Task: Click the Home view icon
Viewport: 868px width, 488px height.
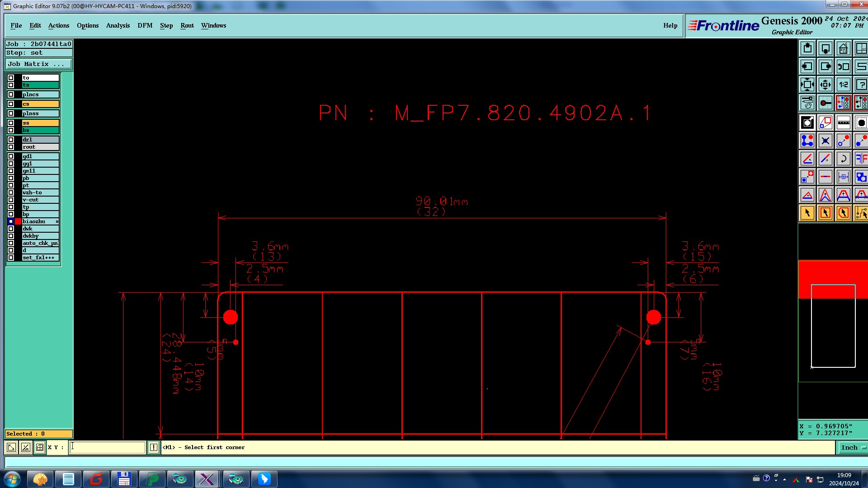Action: 843,48
